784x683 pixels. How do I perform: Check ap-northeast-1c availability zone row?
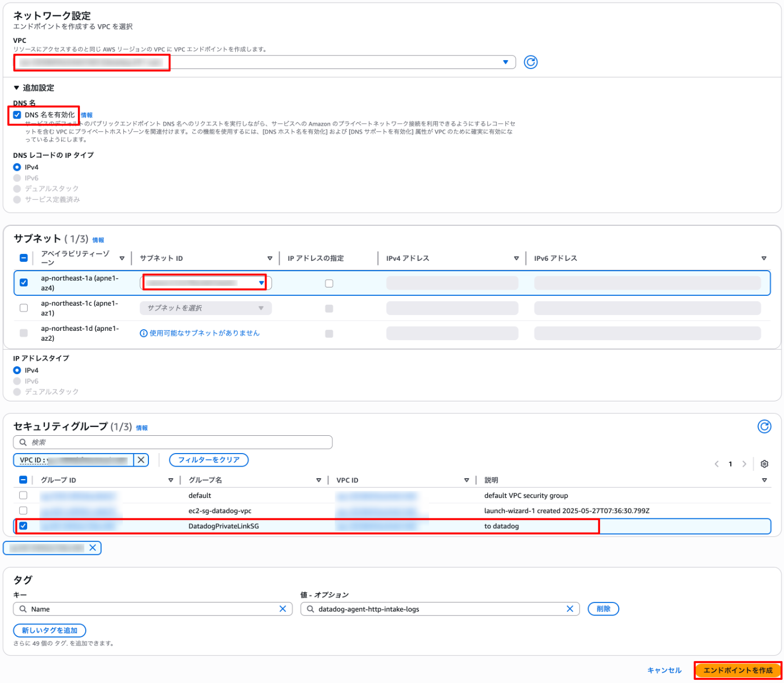[24, 308]
